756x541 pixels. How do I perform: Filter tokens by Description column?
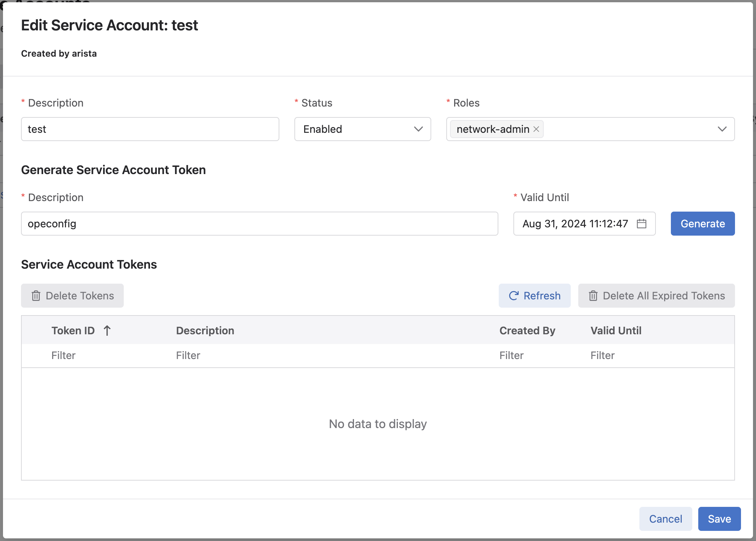coord(330,355)
